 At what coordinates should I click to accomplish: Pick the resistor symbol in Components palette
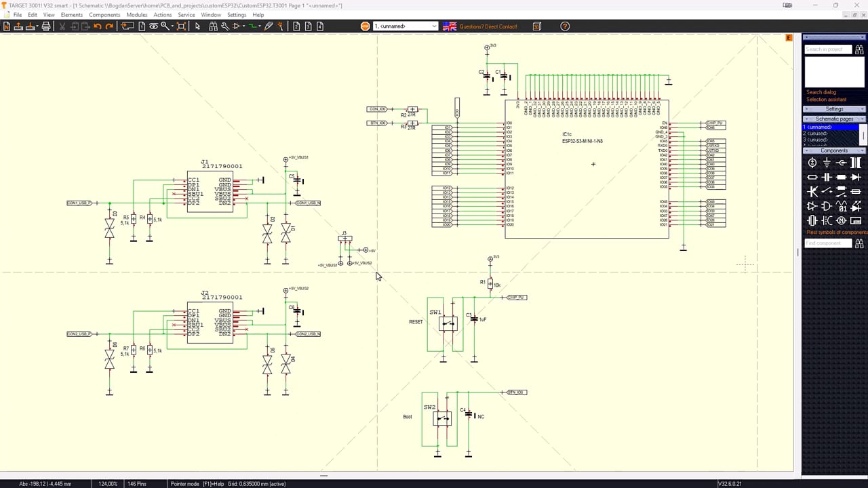[812, 177]
